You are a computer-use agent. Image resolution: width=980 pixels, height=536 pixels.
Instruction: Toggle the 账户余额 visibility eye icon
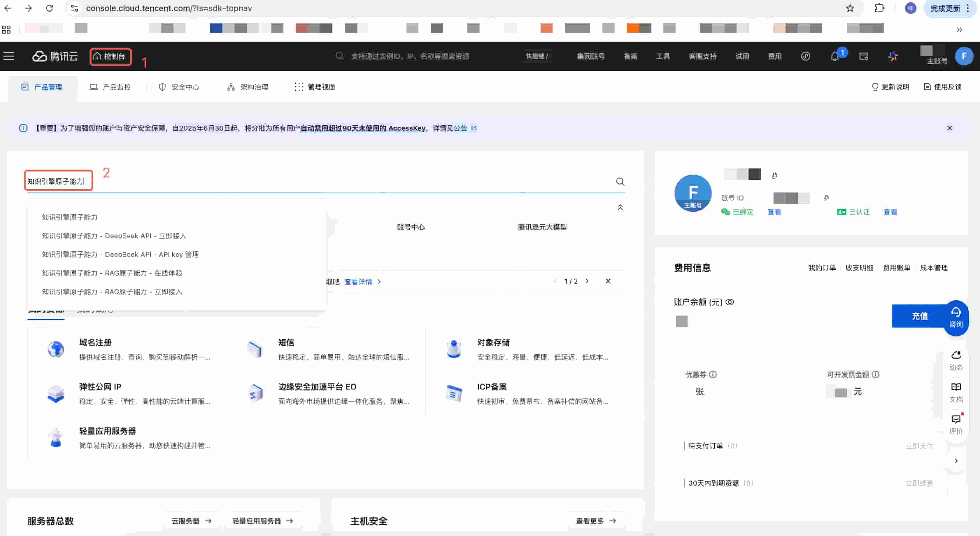[x=730, y=302]
